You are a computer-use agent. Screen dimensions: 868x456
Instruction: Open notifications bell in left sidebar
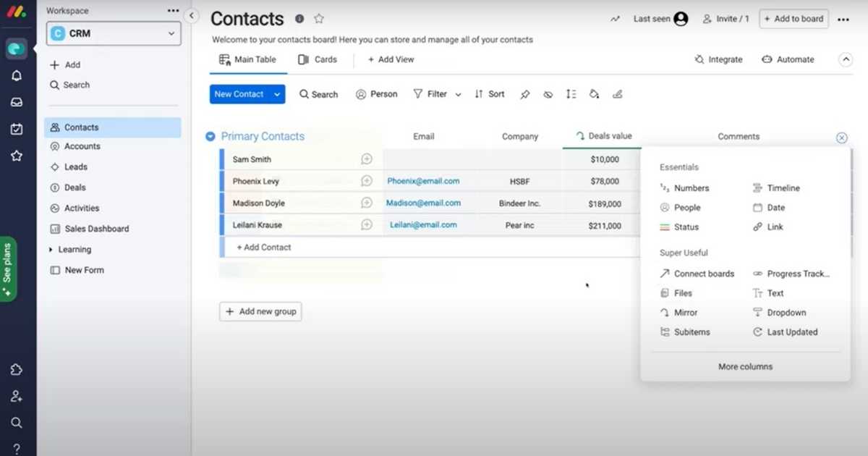(17, 75)
